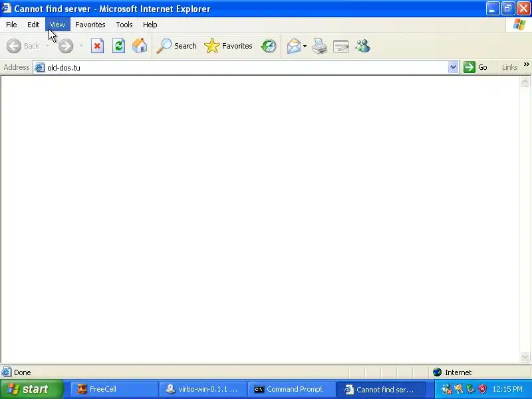Expand the Links toolbar chevron
The image size is (532, 399).
(526, 65)
